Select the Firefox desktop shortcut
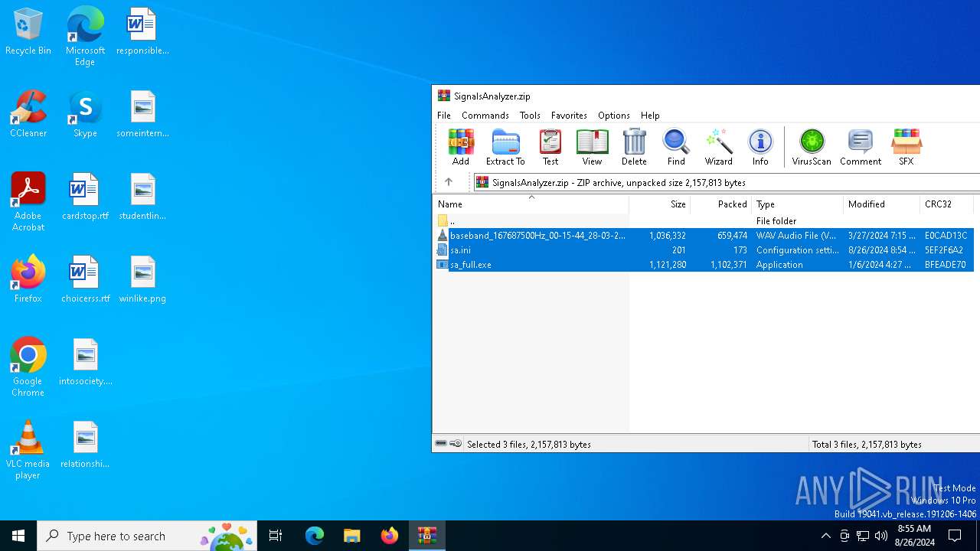The width and height of the screenshot is (980, 551). pos(28,279)
